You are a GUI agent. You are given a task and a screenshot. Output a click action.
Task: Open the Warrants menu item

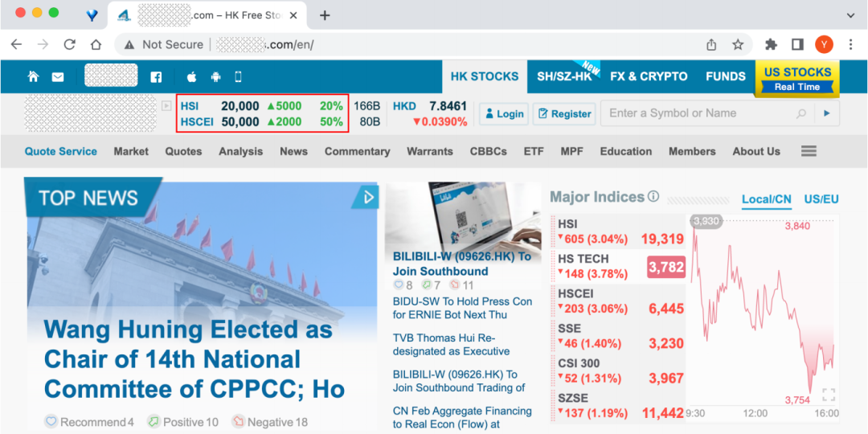click(430, 151)
